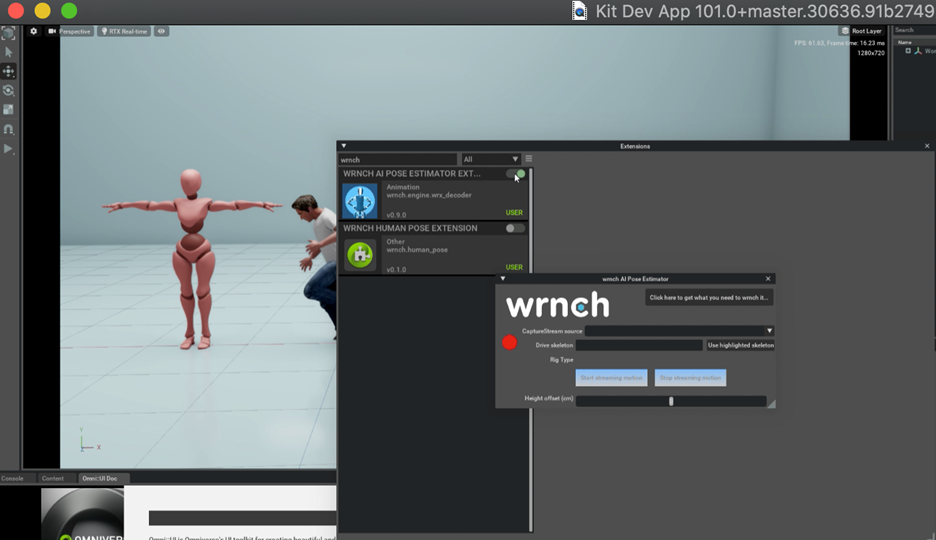The width and height of the screenshot is (936, 540).
Task: Switch to the Console tab
Action: click(13, 479)
